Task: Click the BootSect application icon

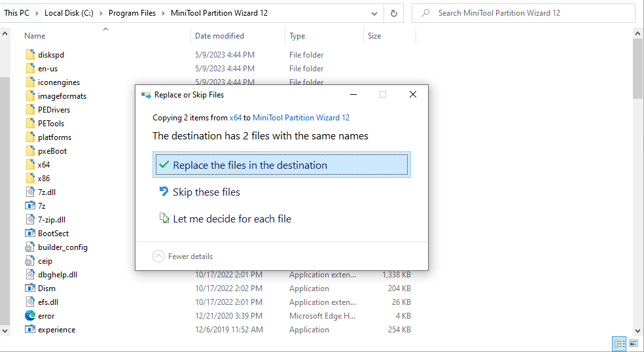Action: point(30,233)
